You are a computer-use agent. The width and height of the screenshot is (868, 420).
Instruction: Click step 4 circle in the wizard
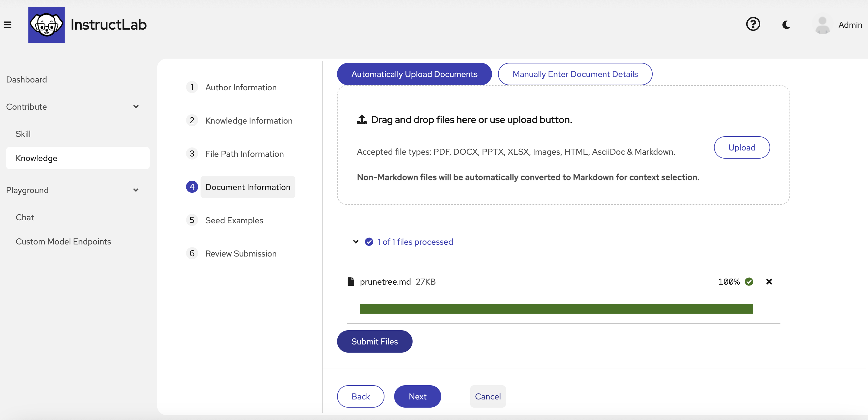[x=192, y=187]
